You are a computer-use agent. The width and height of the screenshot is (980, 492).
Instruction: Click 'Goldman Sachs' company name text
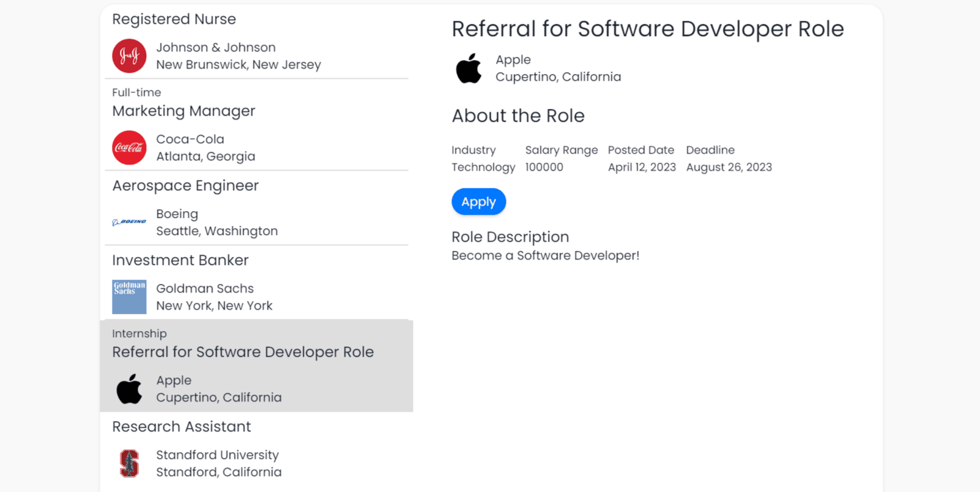[x=205, y=288]
